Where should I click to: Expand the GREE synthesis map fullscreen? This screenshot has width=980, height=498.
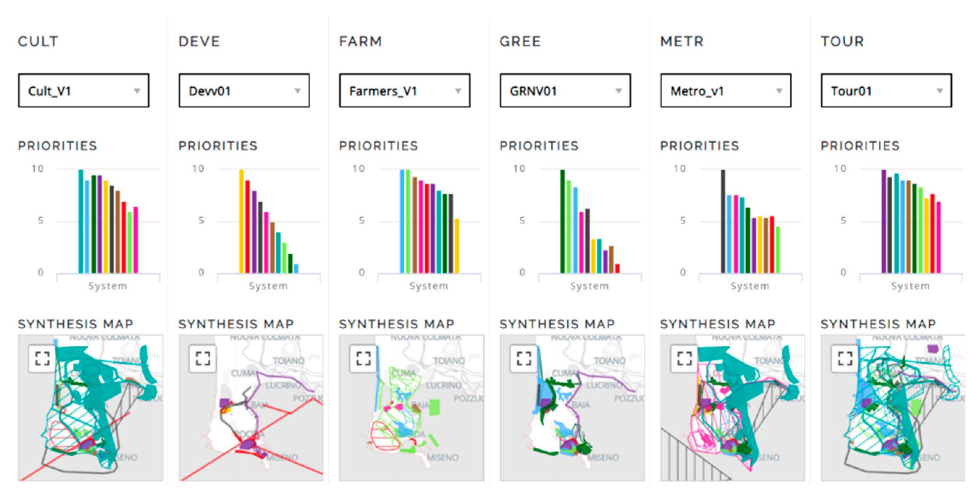(x=524, y=358)
